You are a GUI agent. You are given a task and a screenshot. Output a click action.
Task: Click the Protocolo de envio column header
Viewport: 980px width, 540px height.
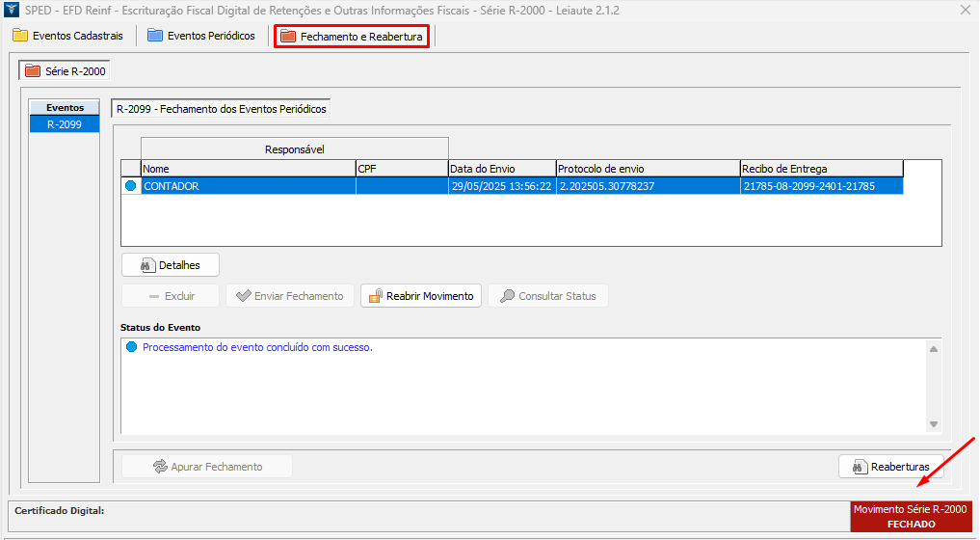tap(648, 169)
